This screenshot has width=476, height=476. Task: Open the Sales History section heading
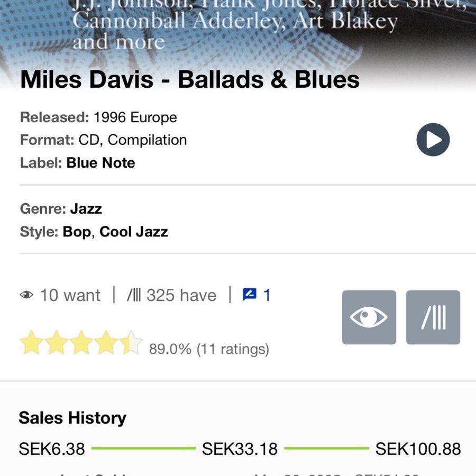[72, 418]
